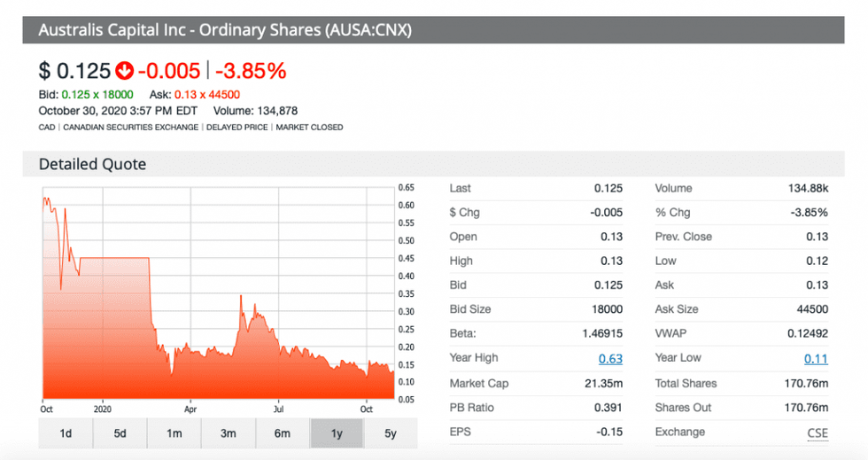
Task: Open the 5y chart range
Action: click(391, 433)
